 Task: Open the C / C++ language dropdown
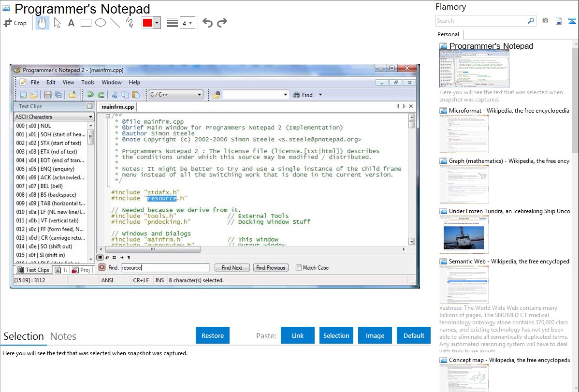[x=176, y=95]
